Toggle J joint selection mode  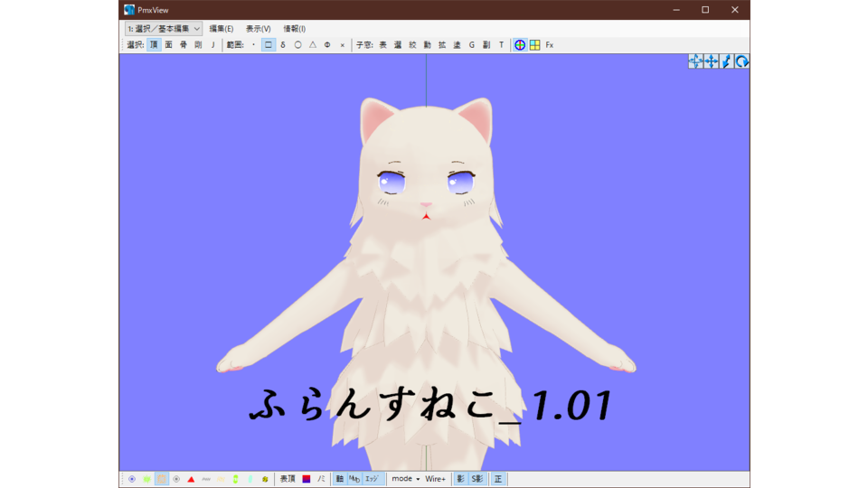(x=212, y=45)
